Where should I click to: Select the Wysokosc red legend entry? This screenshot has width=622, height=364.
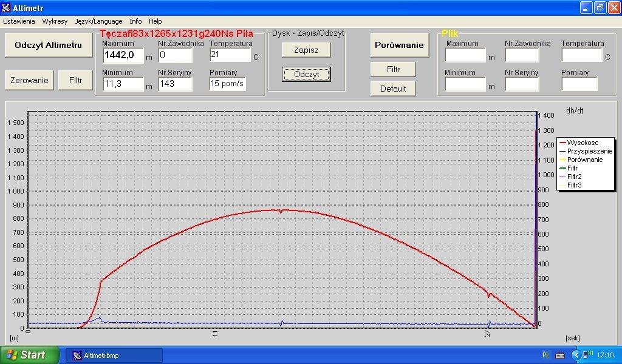point(582,143)
